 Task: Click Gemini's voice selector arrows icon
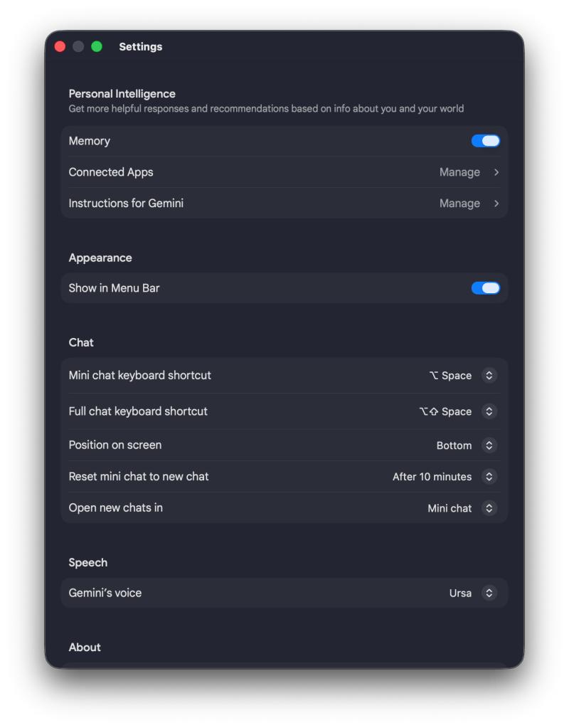(x=489, y=593)
